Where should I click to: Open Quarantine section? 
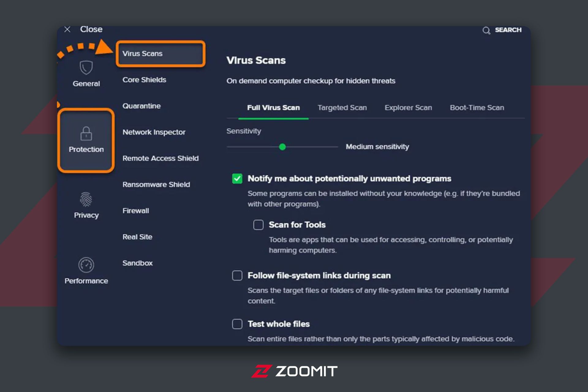(x=141, y=106)
